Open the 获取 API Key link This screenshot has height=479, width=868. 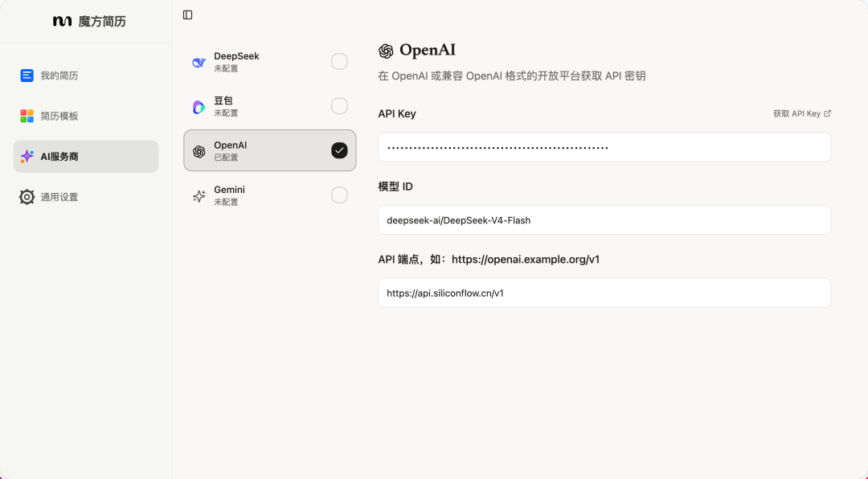click(x=802, y=113)
